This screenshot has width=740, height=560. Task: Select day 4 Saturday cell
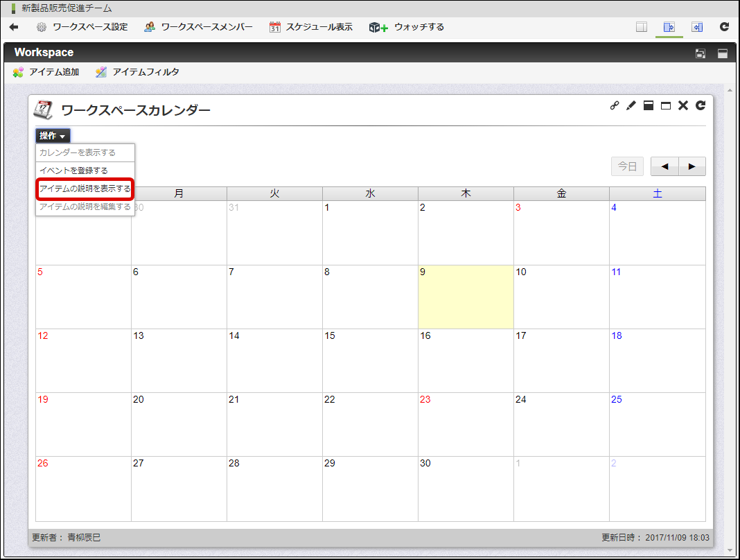pos(657,233)
